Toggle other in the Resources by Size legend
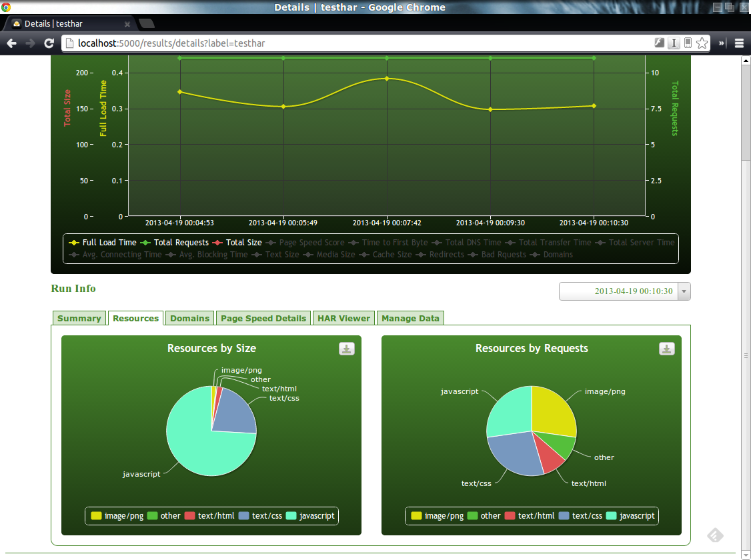 [164, 516]
